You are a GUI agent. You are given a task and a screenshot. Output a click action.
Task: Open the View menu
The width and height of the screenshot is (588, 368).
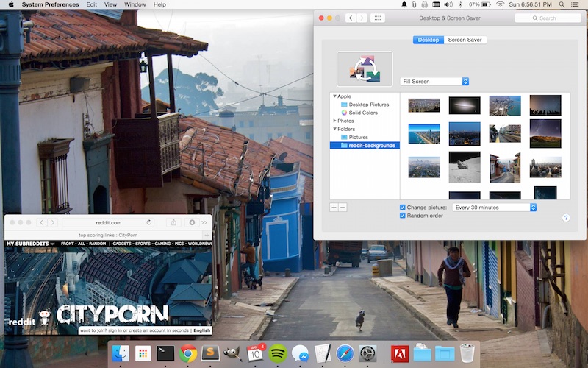click(x=110, y=4)
